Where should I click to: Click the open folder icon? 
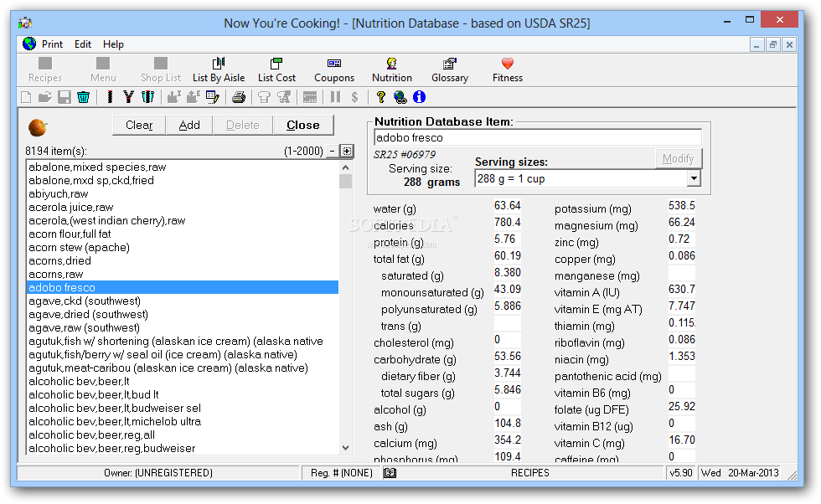pos(45,97)
